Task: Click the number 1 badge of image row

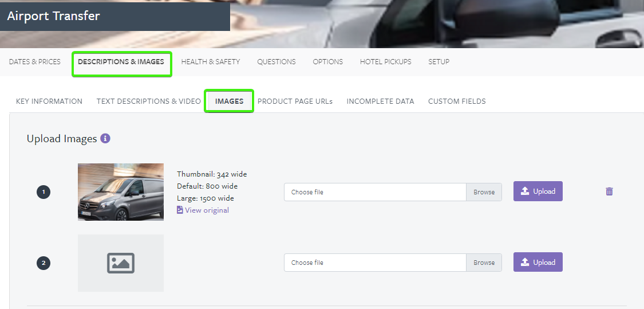Action: [44, 192]
